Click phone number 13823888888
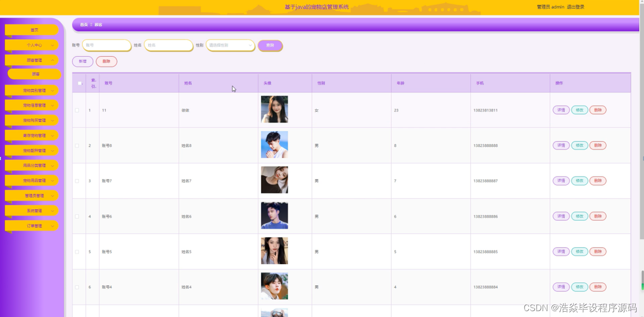644x317 pixels. 485,146
